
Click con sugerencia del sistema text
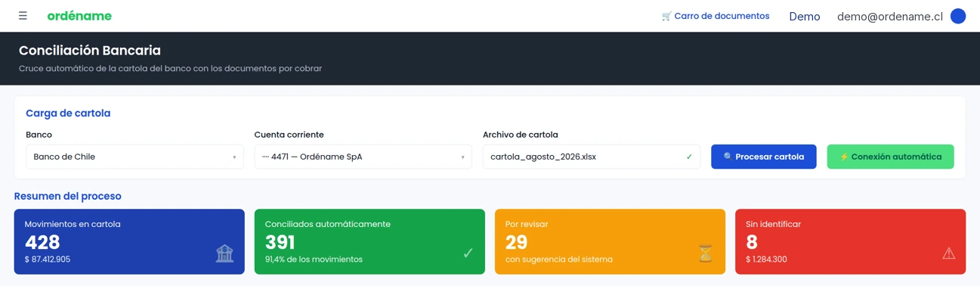(x=559, y=260)
